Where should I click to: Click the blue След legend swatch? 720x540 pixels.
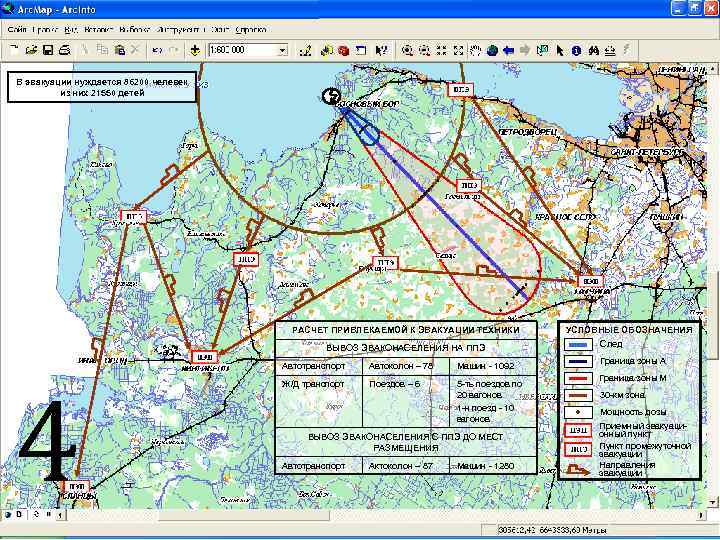pyautogui.click(x=578, y=344)
